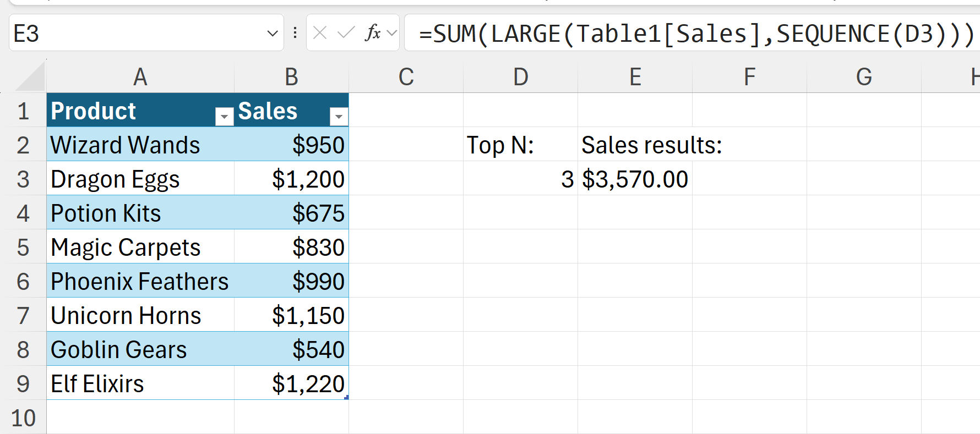
Task: Click the Name Box showing E3
Action: point(138,34)
